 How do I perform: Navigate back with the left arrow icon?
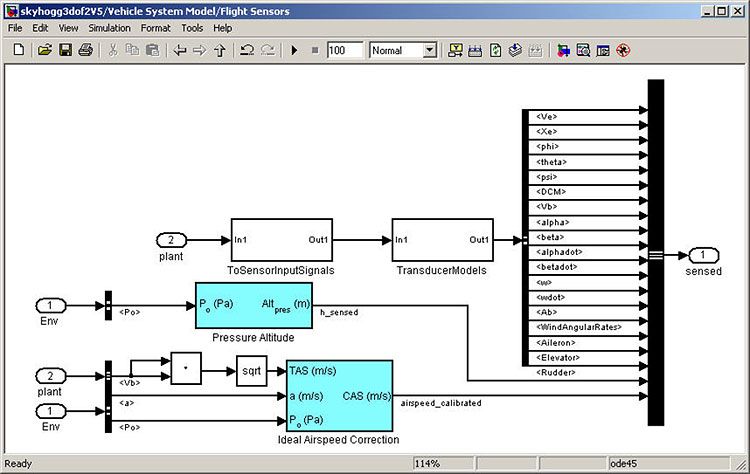point(180,50)
